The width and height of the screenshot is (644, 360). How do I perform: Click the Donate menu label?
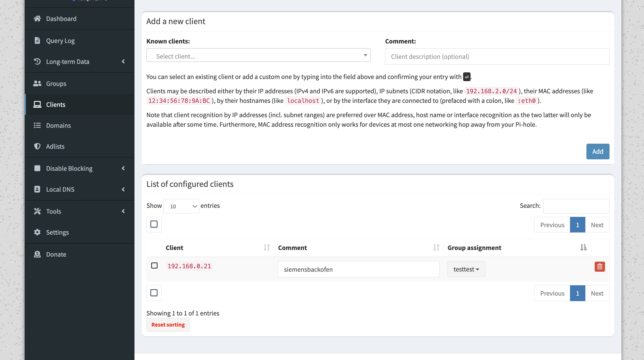coord(56,254)
